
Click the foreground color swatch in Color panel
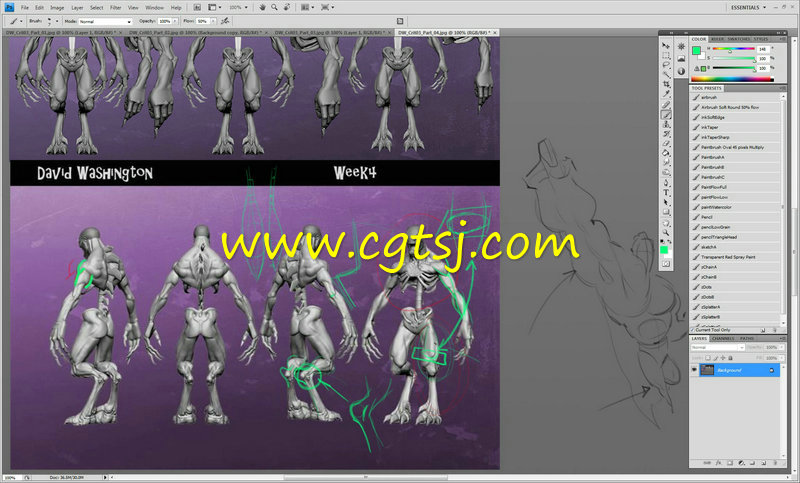coord(696,50)
